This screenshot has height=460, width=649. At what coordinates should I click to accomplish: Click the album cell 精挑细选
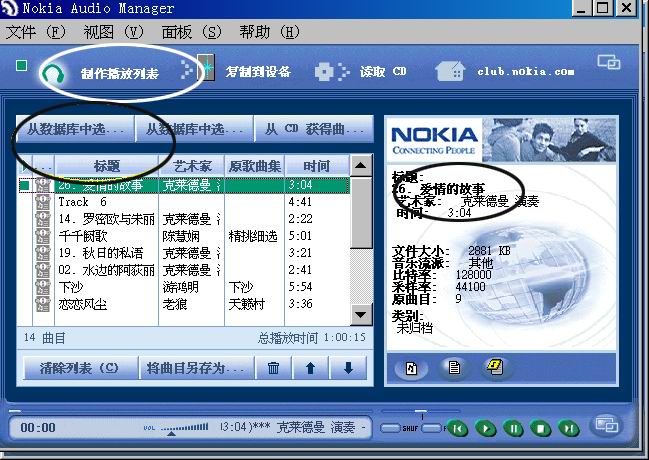pyautogui.click(x=253, y=236)
